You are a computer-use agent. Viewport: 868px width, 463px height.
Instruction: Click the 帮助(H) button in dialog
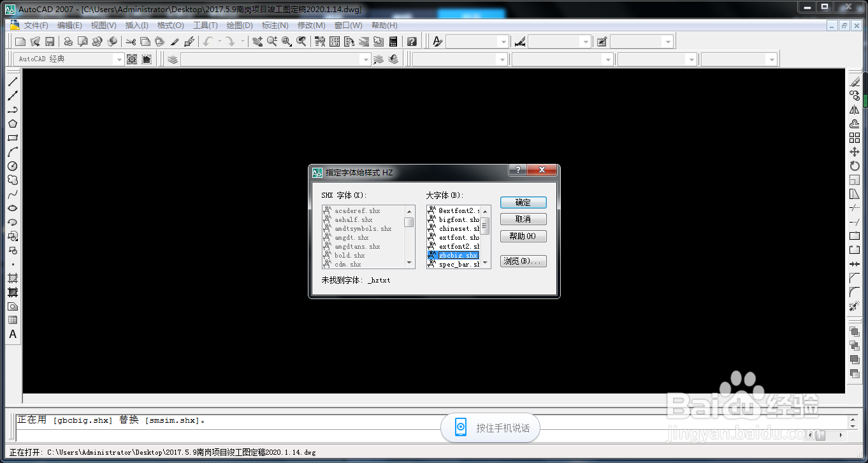[x=523, y=236]
